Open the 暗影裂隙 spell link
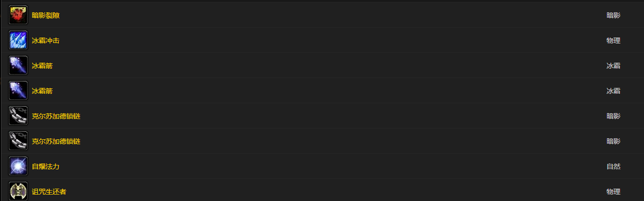This screenshot has width=644, height=201. point(46,15)
